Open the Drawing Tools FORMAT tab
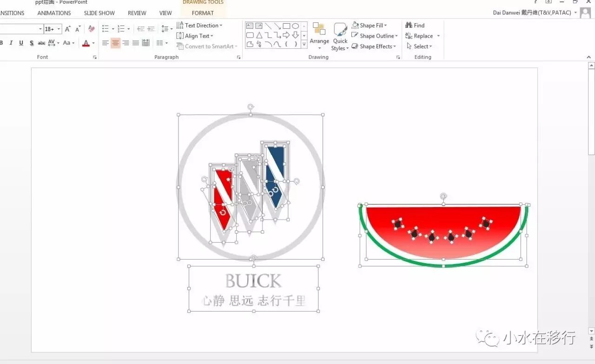 (x=203, y=13)
